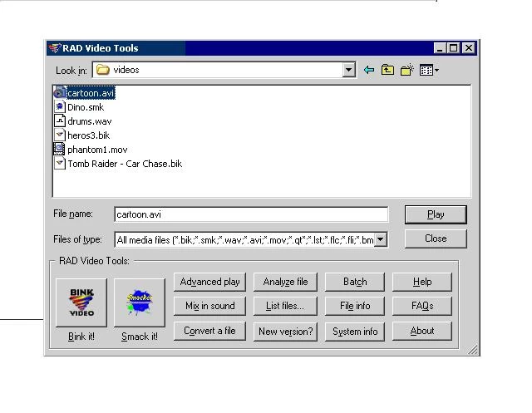Go up one folder level icon
Image resolution: width=532 pixels, height=413 pixels.
coord(387,70)
